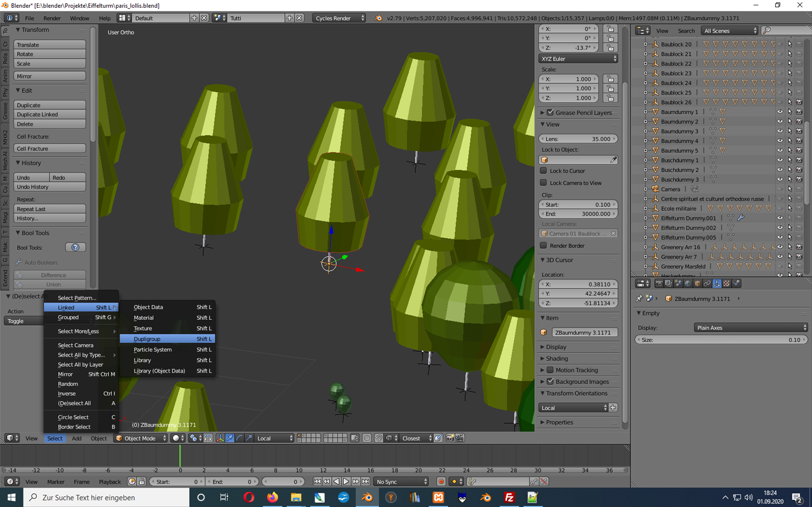The height and width of the screenshot is (507, 812).
Task: Open the World properties tab icon
Action: [x=688, y=284]
